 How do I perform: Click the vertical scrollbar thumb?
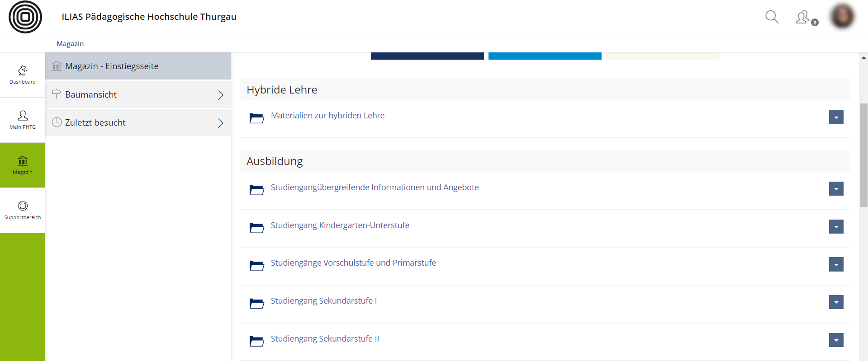pyautogui.click(x=863, y=155)
